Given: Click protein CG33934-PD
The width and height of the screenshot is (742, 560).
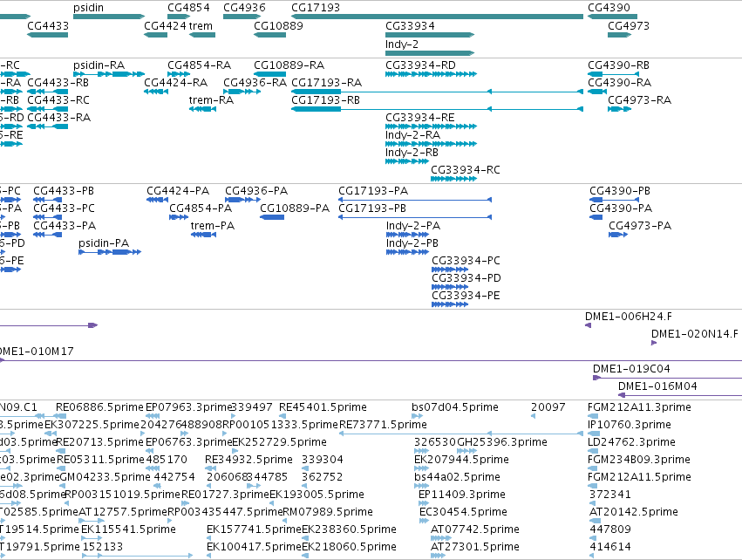Looking at the screenshot, I should tap(450, 287).
